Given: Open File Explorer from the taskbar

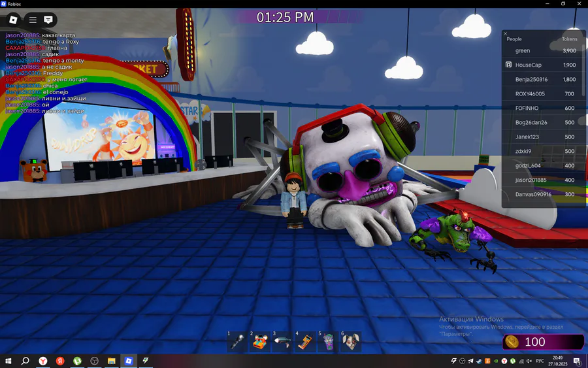Looking at the screenshot, I should 111,361.
